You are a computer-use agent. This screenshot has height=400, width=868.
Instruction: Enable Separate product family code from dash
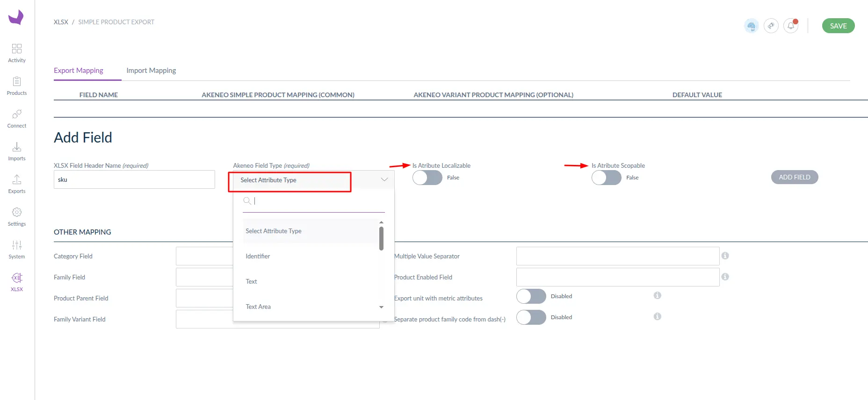[x=531, y=317]
